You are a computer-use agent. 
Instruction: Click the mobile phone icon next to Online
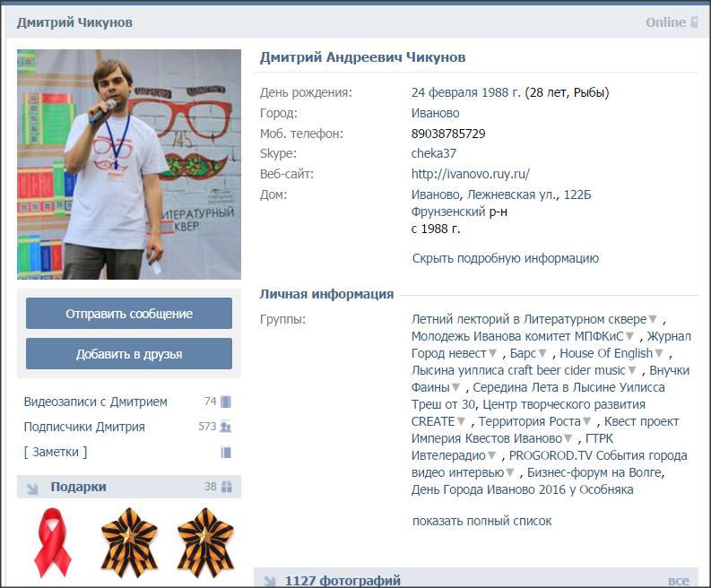click(694, 22)
